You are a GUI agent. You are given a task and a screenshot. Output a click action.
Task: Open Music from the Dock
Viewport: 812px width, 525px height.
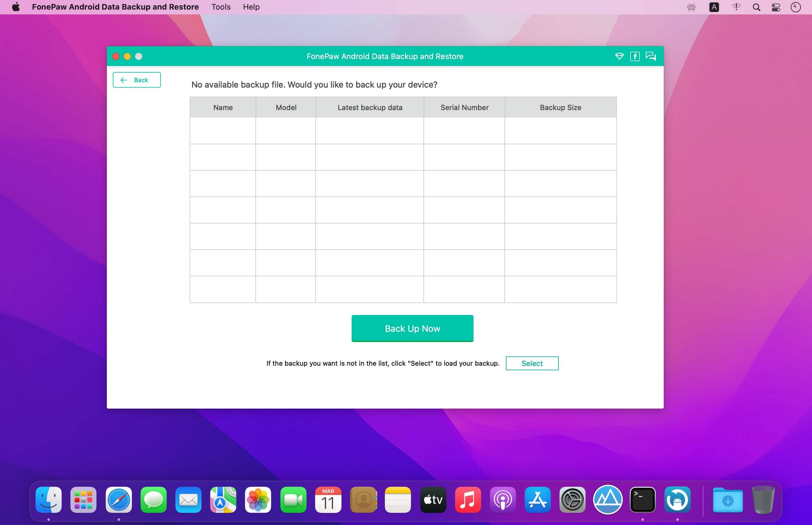click(x=468, y=500)
